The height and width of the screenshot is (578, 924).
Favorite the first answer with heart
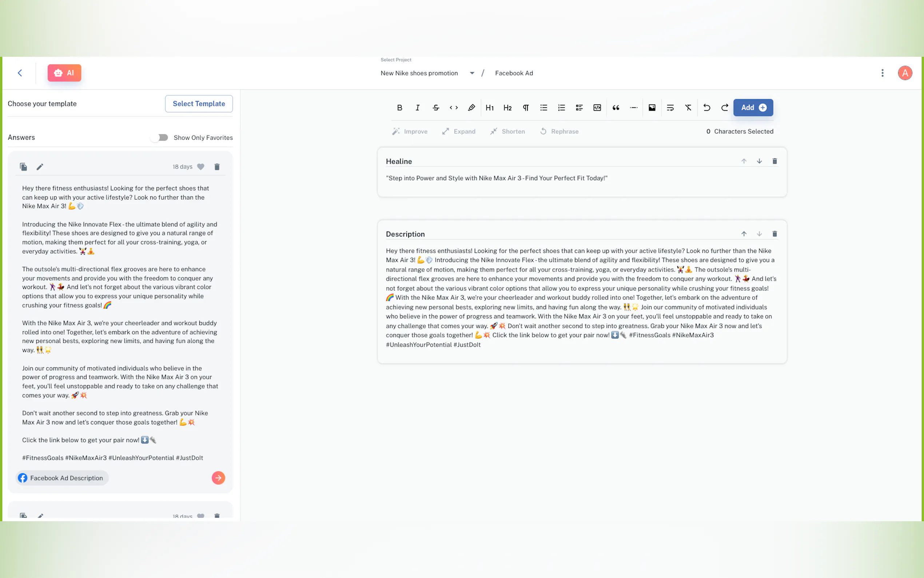(200, 167)
